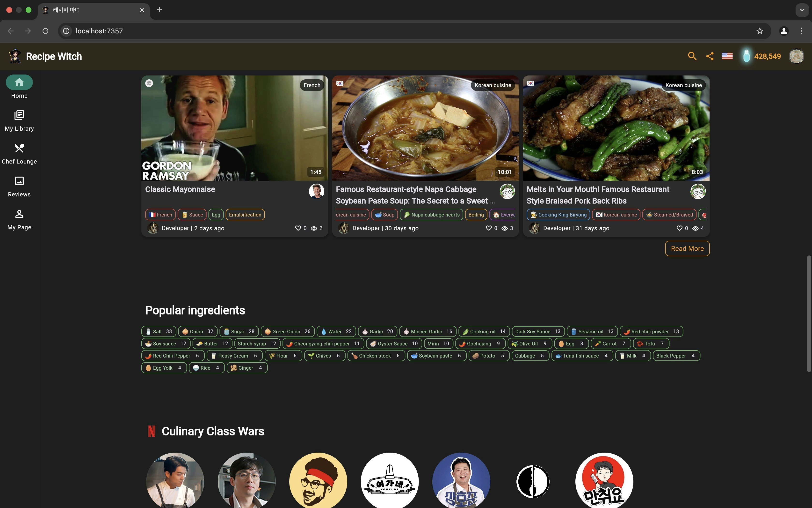Select the Salt 33 ingredient chip
Viewport: 812px width, 508px height.
point(159,332)
